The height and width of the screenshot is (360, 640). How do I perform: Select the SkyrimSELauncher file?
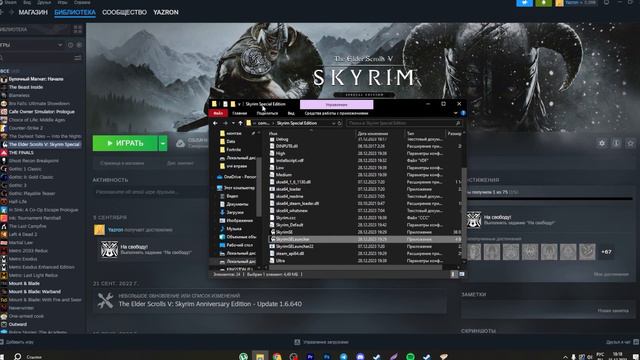[x=365, y=239]
